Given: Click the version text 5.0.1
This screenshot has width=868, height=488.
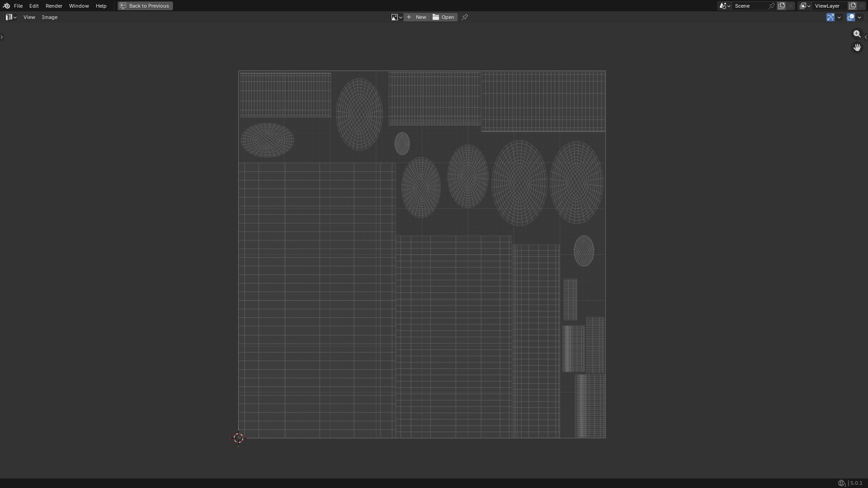Looking at the screenshot, I should pos(856,483).
